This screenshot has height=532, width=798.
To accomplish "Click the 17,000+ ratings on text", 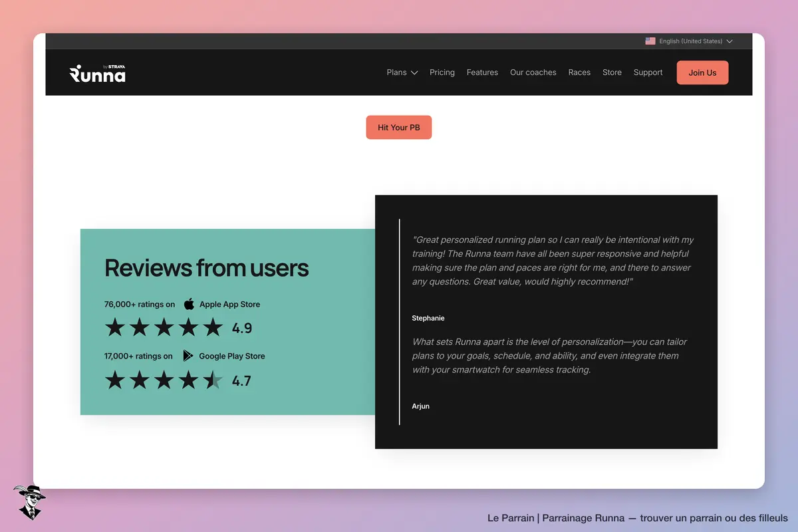I will (138, 356).
